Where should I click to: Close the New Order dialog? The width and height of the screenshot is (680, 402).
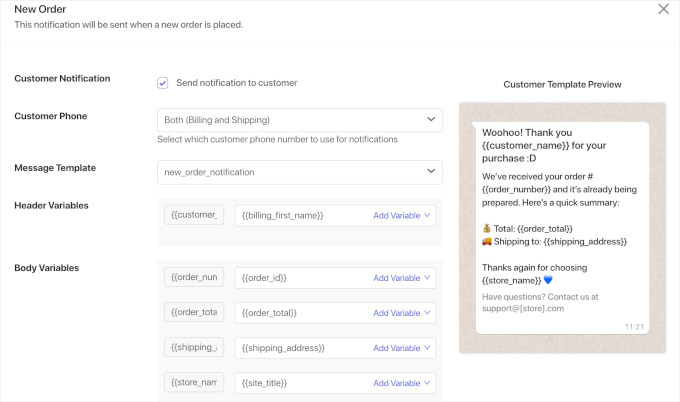click(x=663, y=9)
